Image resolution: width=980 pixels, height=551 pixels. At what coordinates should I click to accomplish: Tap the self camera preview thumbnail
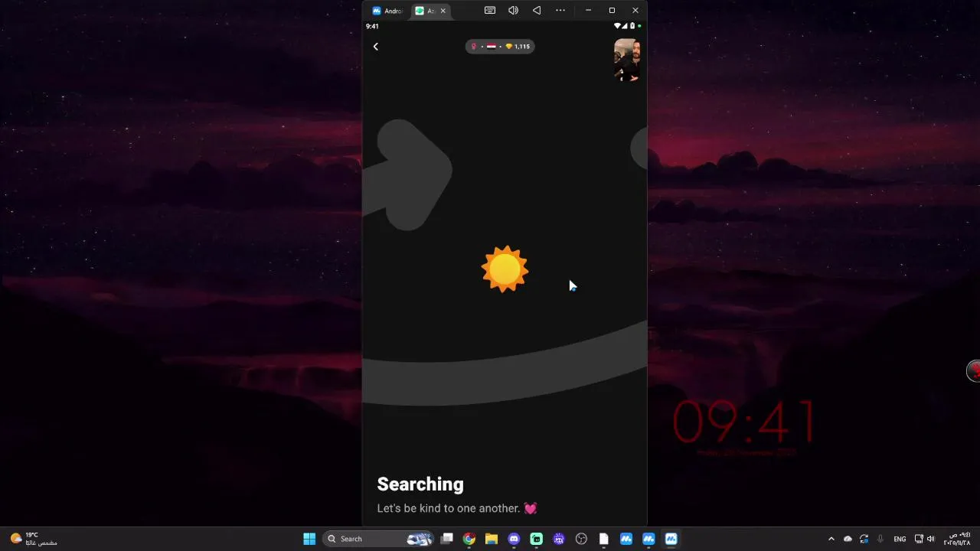(626, 60)
